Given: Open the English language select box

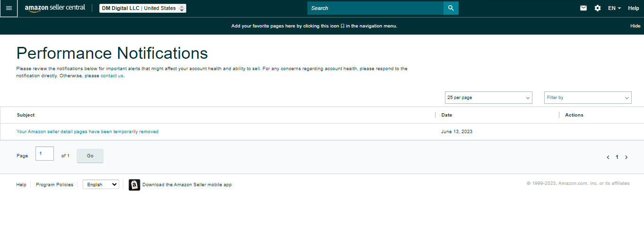Looking at the screenshot, I should pyautogui.click(x=101, y=185).
